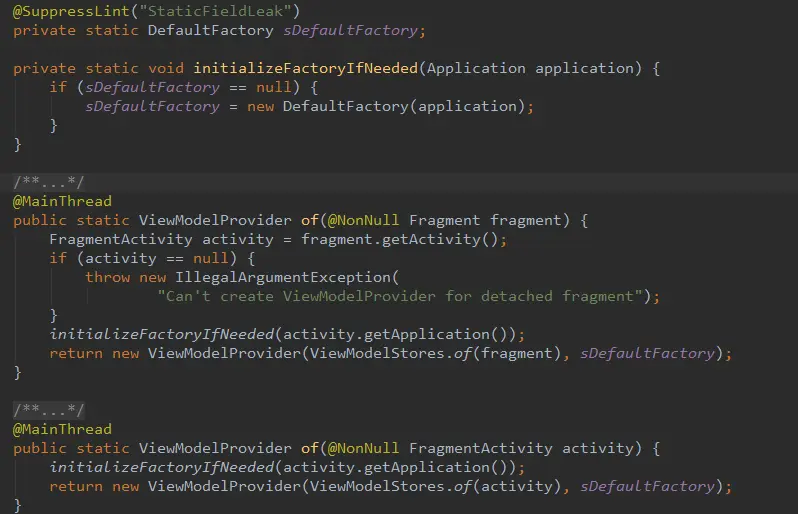The image size is (798, 514).
Task: Click new DefaultFactory(application) constructor call
Action: click(x=386, y=106)
